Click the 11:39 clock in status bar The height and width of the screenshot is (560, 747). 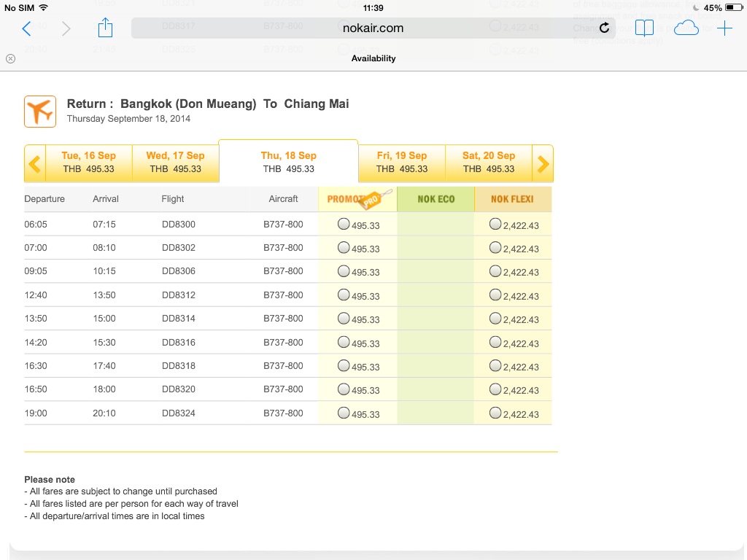tap(373, 7)
